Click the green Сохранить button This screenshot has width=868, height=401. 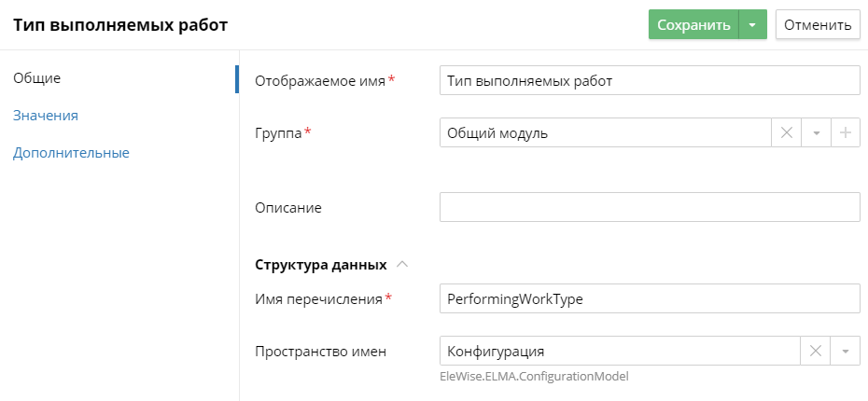693,25
